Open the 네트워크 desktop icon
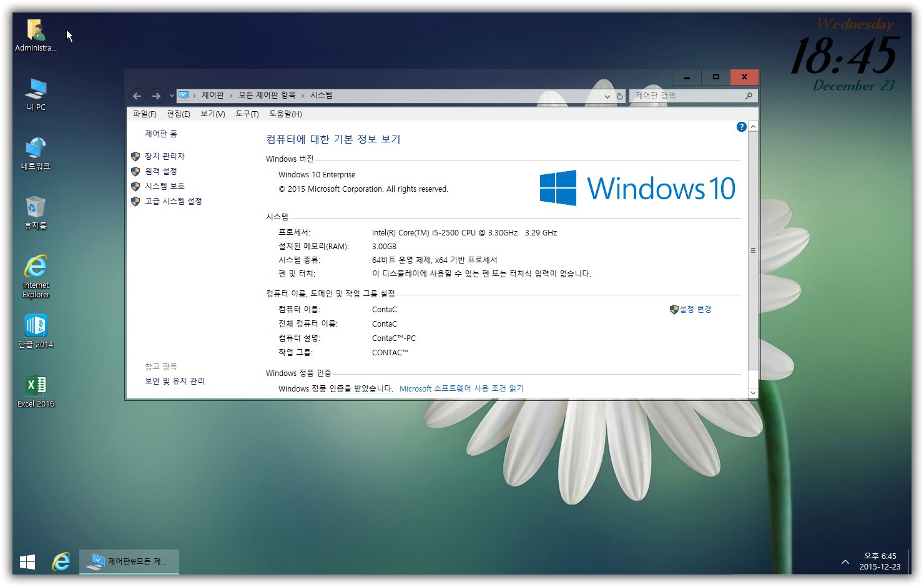 pos(36,154)
